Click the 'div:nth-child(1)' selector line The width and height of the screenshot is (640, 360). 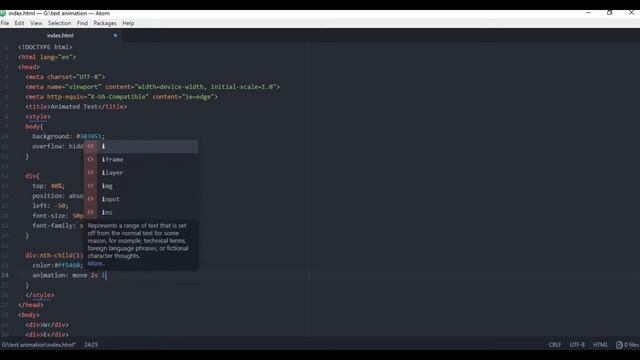(x=54, y=256)
